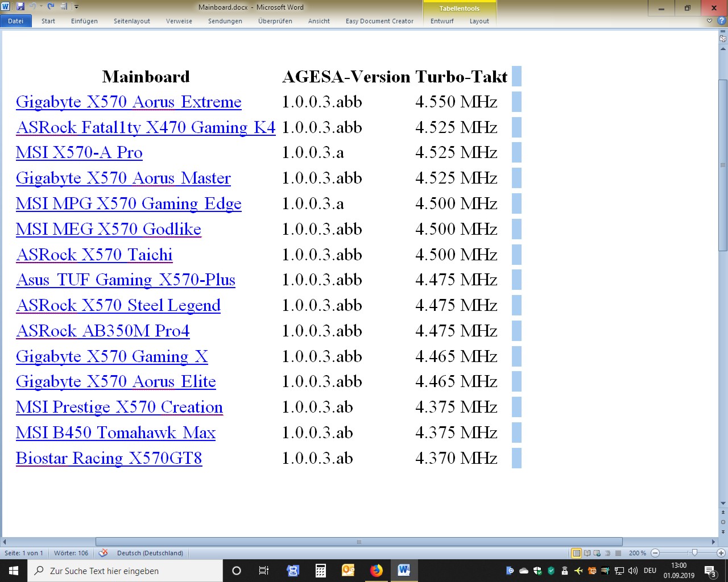Click the zoom in plus button
728x582 pixels.
pyautogui.click(x=721, y=553)
